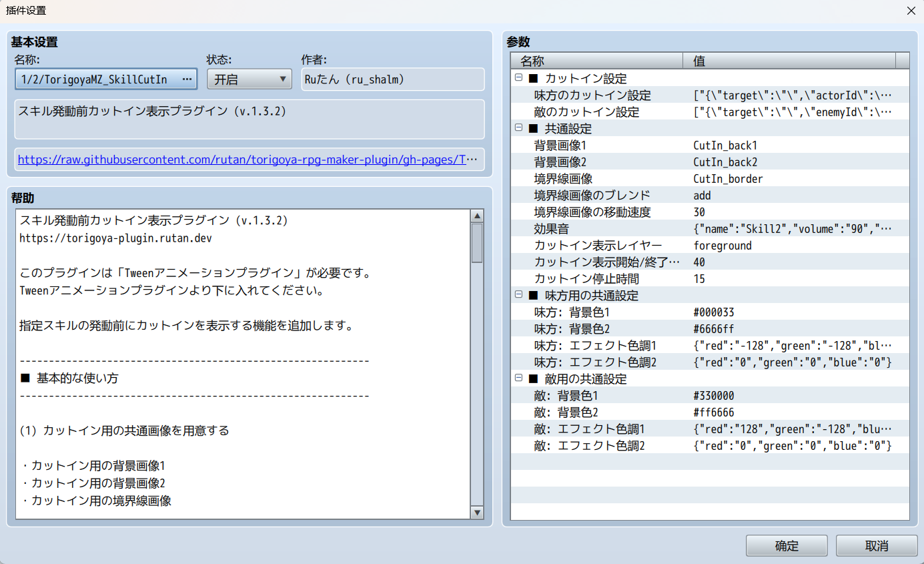Screen dimensions: 924x564
Task: Select the 境界線画像の移動速度 row
Action: point(710,212)
